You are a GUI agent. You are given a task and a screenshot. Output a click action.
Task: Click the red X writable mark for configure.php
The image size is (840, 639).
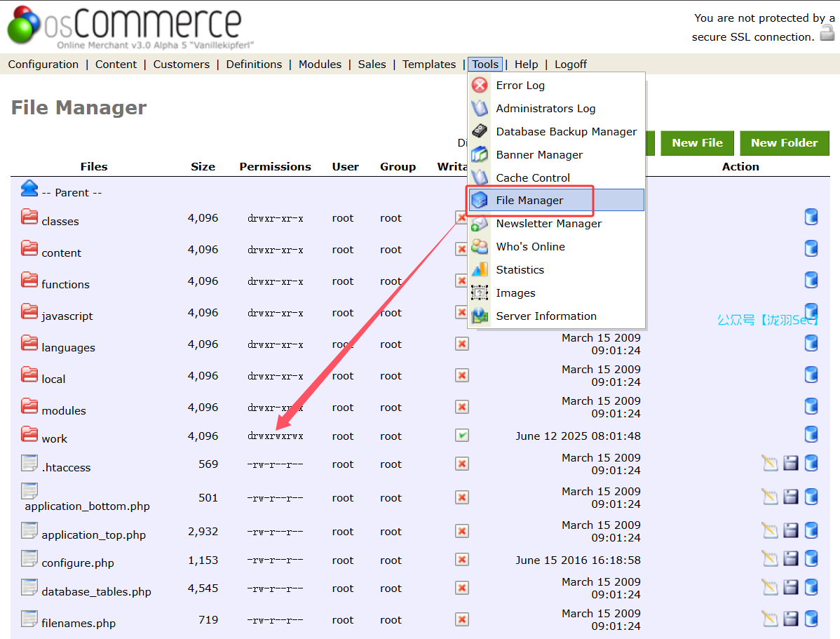coord(461,560)
